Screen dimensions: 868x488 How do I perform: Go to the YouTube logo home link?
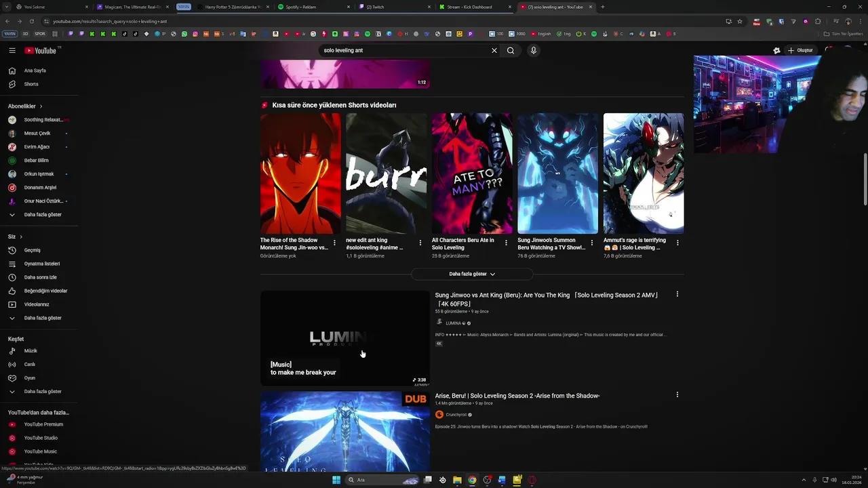[x=41, y=50]
